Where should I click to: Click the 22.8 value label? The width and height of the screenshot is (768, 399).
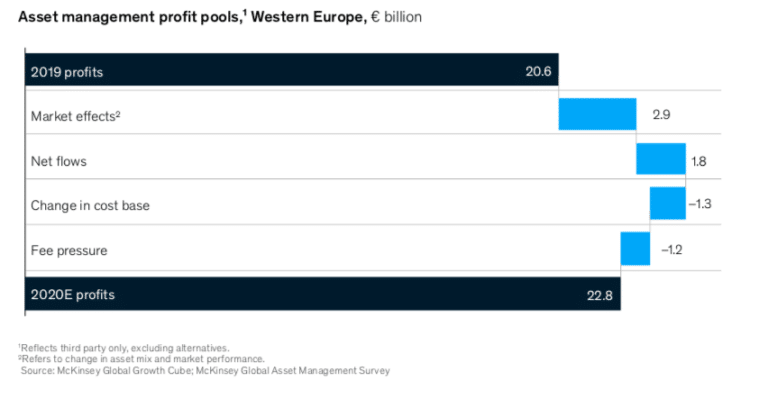600,295
